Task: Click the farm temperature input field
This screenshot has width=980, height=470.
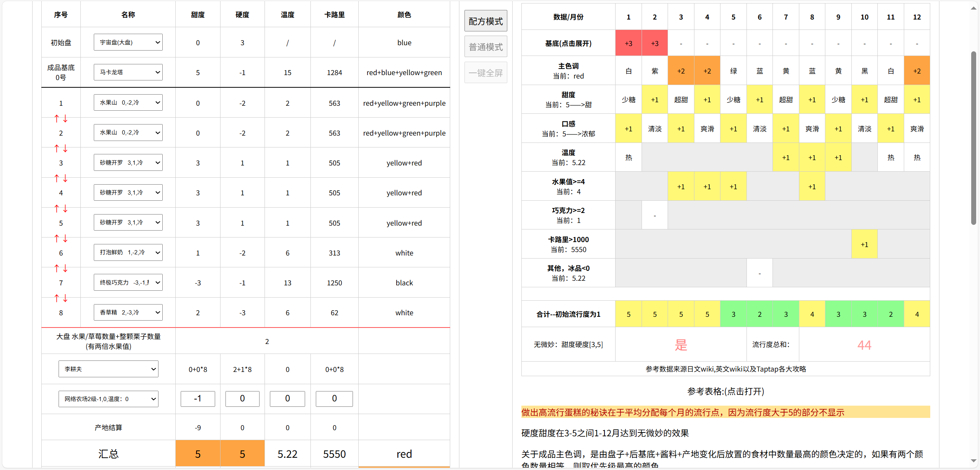Action: coord(287,399)
